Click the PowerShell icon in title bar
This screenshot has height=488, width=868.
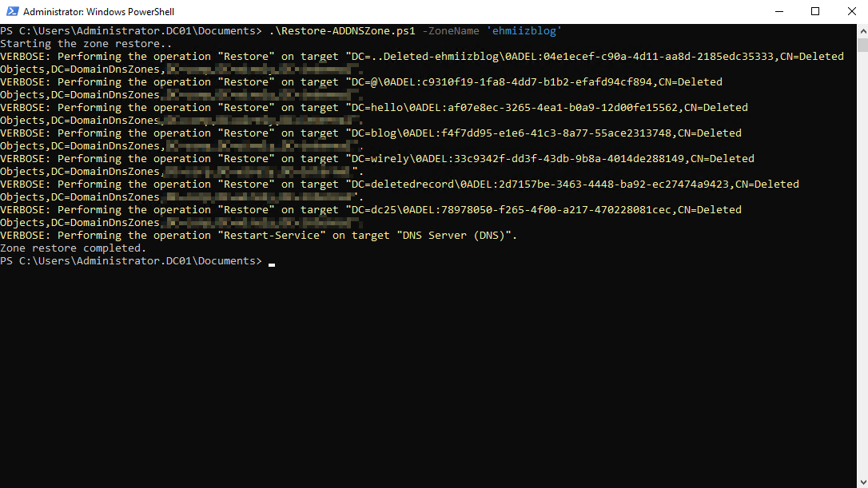point(12,12)
